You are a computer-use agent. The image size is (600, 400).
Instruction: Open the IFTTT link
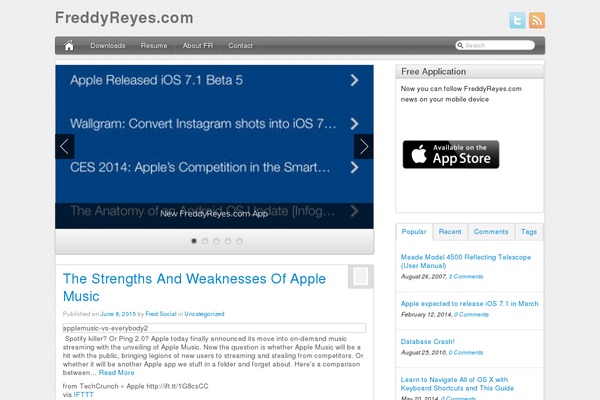point(83,395)
